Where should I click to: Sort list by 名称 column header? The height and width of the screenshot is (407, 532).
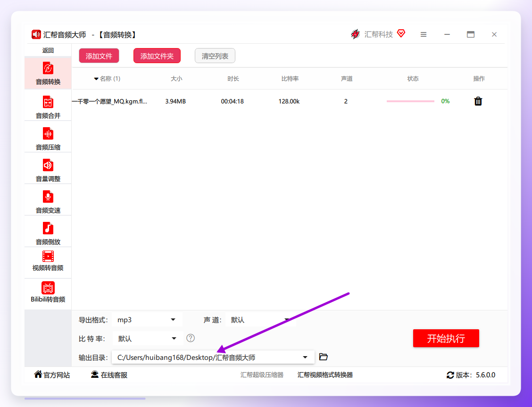[107, 79]
